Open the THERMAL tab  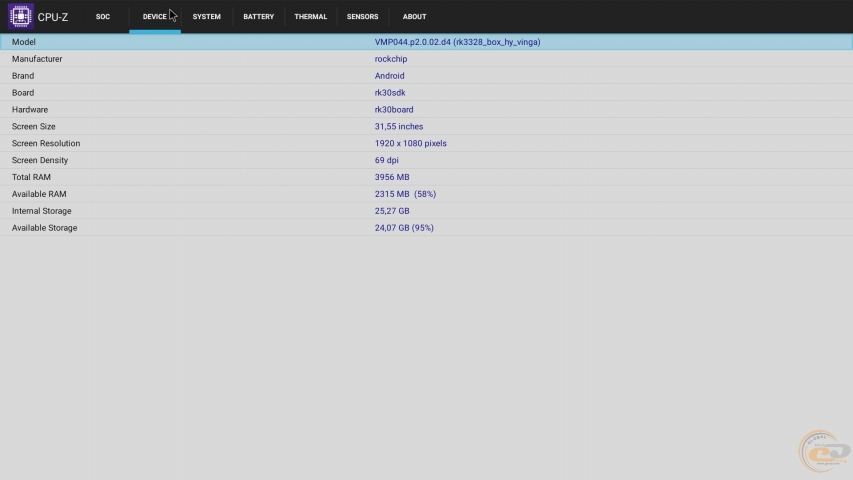click(311, 17)
